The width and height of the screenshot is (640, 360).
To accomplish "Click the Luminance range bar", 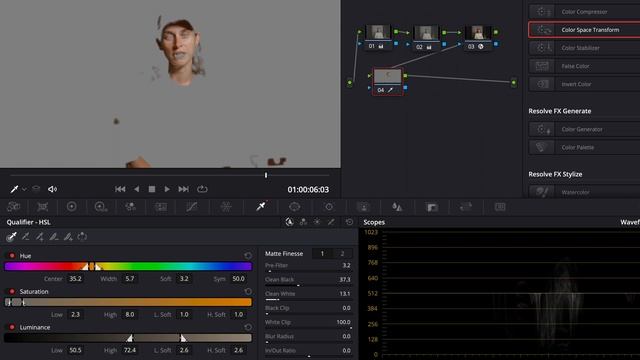I will pyautogui.click(x=128, y=338).
